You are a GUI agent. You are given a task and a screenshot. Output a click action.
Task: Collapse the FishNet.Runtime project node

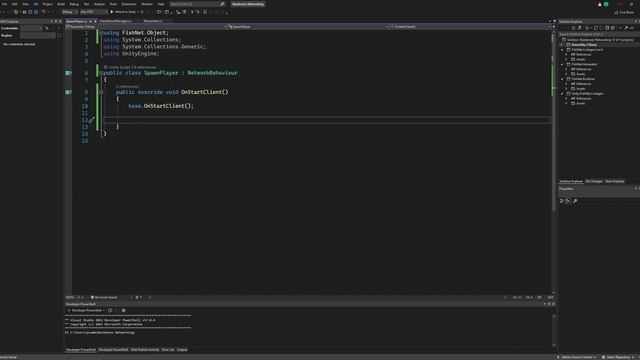562,79
